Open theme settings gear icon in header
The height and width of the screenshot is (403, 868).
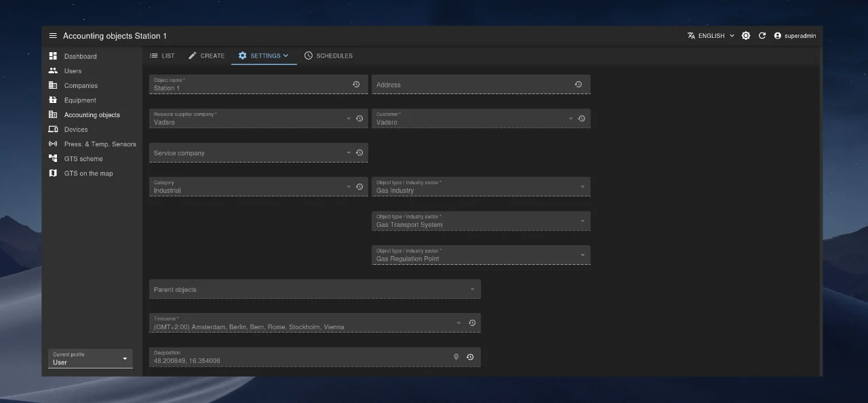click(x=746, y=36)
